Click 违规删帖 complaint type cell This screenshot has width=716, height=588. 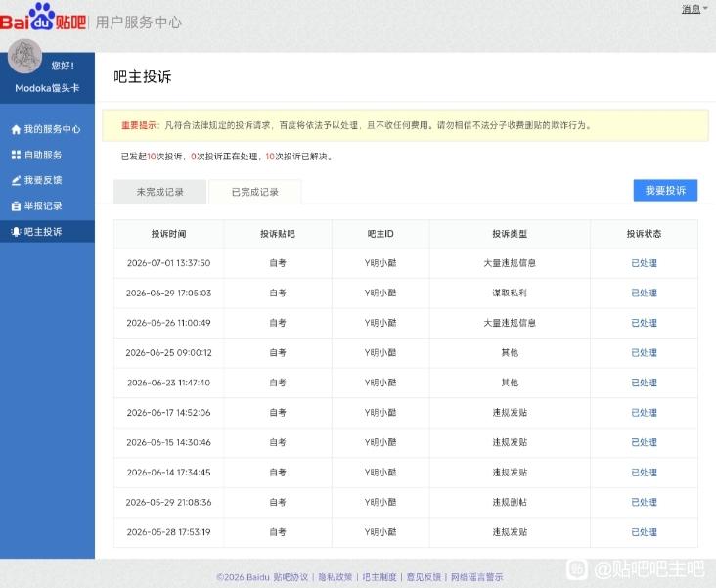pyautogui.click(x=510, y=502)
